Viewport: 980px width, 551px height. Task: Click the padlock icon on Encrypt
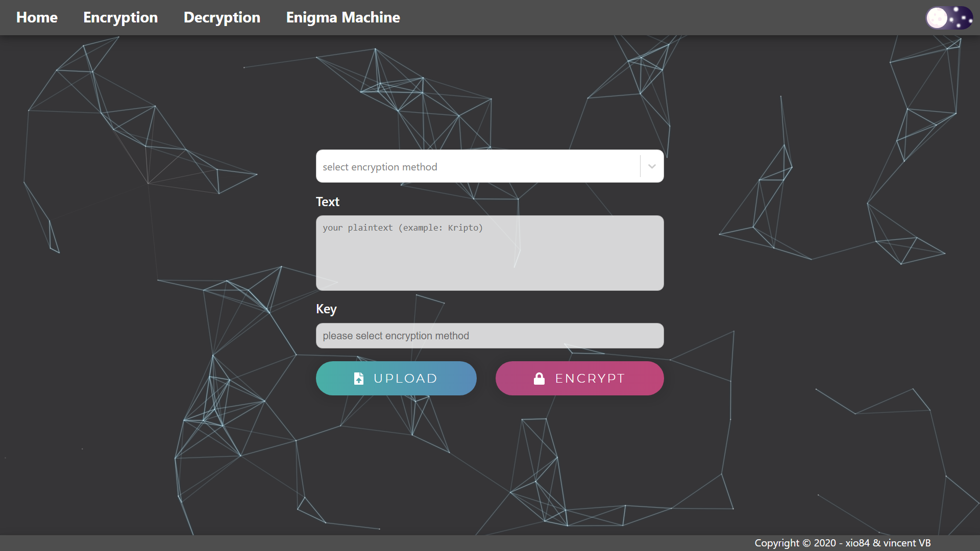(539, 378)
